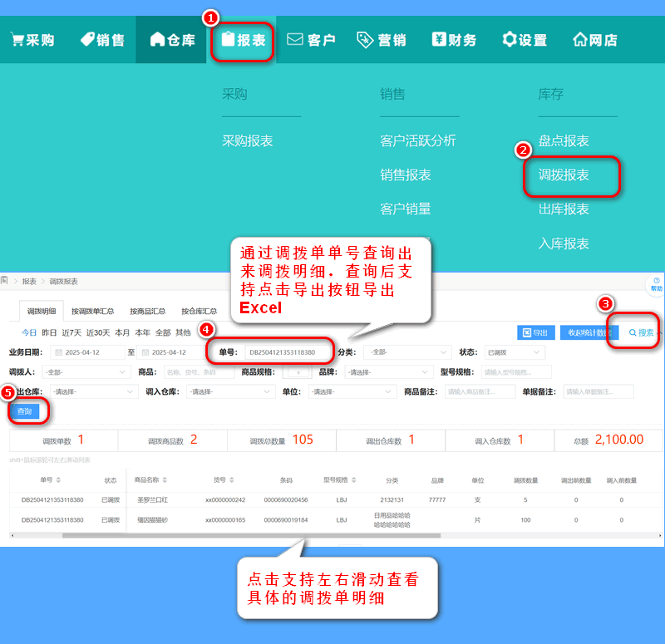Filter by 本月 date range
Image resolution: width=665 pixels, height=644 pixels.
tap(122, 333)
